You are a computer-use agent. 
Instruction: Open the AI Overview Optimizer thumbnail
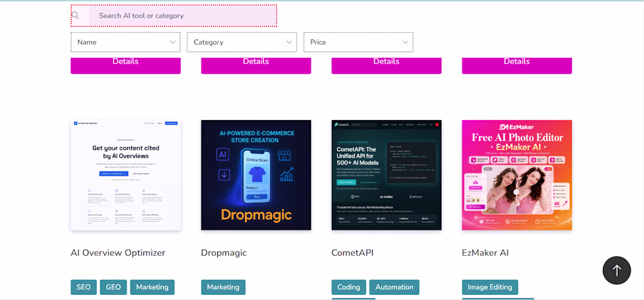pos(126,175)
